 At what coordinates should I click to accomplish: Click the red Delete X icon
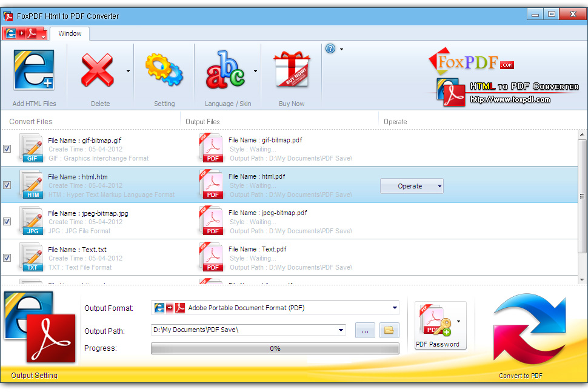click(x=97, y=70)
